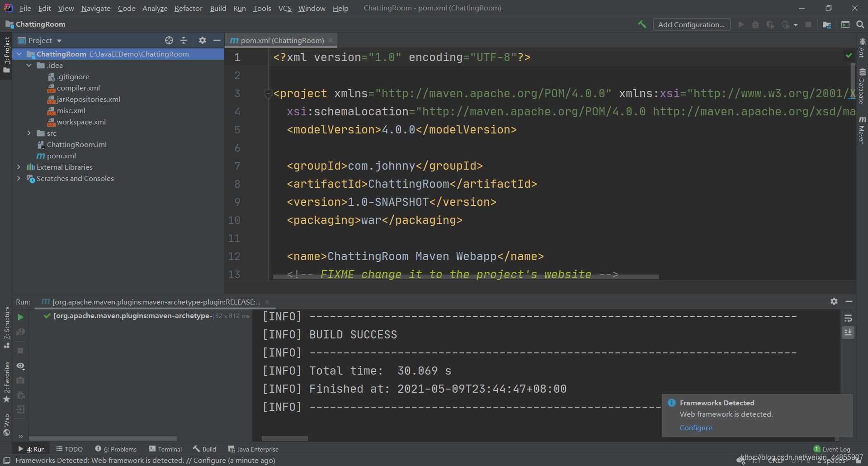The image size is (868, 466).
Task: Click the Stop square icon in top toolbar
Action: point(808,24)
